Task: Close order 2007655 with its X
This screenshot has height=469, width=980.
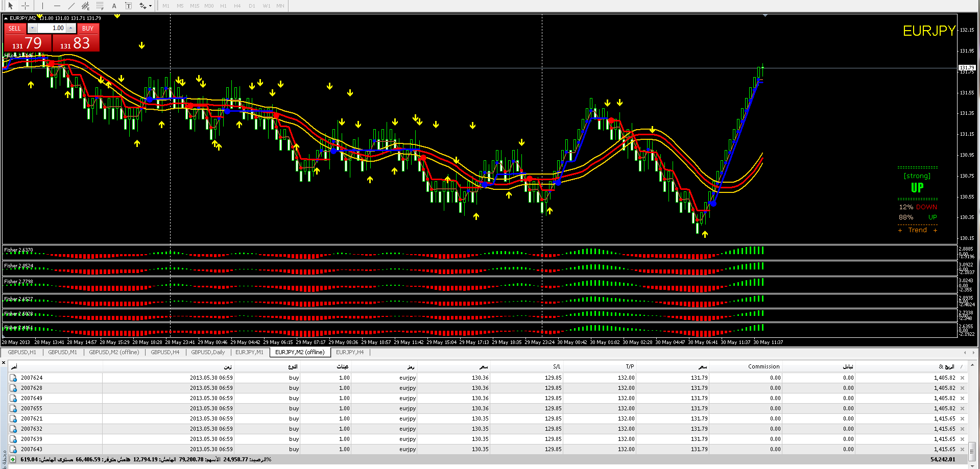Action: pyautogui.click(x=962, y=409)
